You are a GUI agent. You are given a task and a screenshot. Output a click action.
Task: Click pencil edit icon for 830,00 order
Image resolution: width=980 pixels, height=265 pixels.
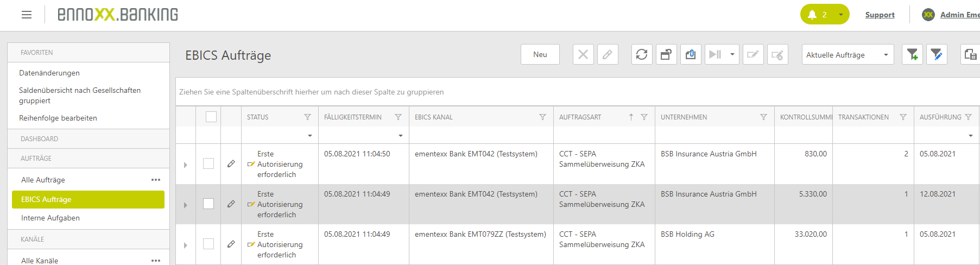click(x=231, y=163)
